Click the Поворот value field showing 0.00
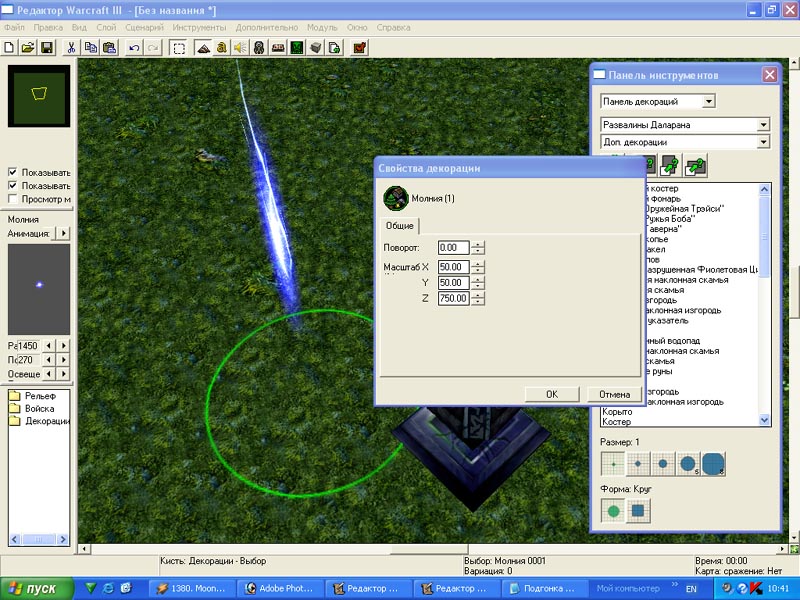The image size is (800, 600). pos(454,247)
